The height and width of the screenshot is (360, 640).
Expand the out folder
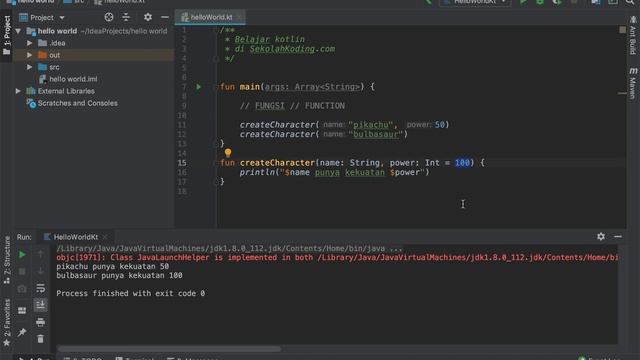(x=30, y=55)
